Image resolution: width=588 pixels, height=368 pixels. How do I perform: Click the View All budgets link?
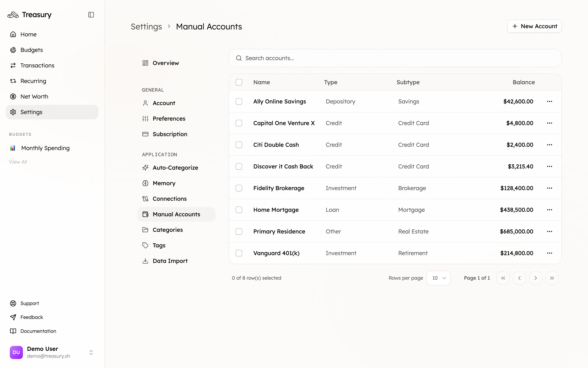tap(18, 162)
